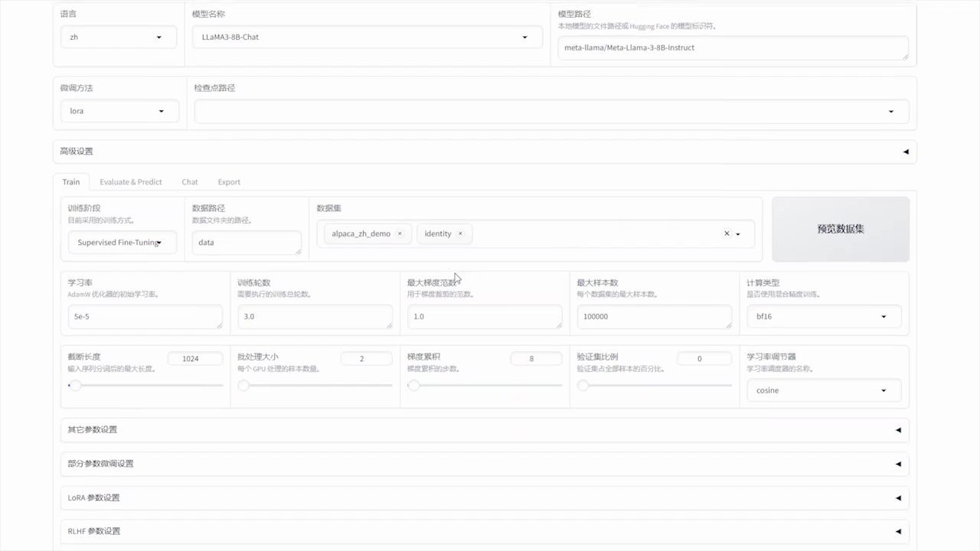Open the 模型名称 LLaMA3-8B-Chat dropdown
This screenshot has width=980, height=551.
click(367, 37)
